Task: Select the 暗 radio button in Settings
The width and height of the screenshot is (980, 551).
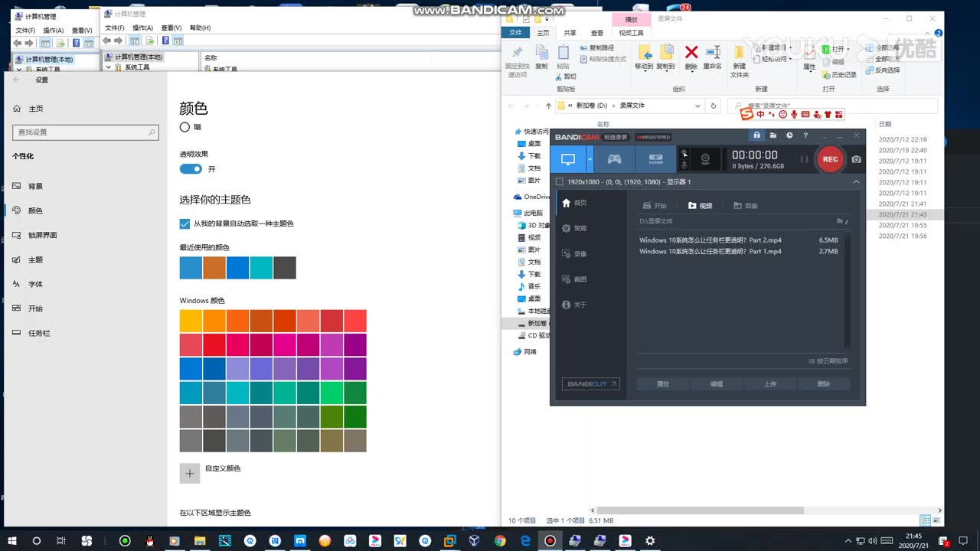Action: [x=185, y=127]
